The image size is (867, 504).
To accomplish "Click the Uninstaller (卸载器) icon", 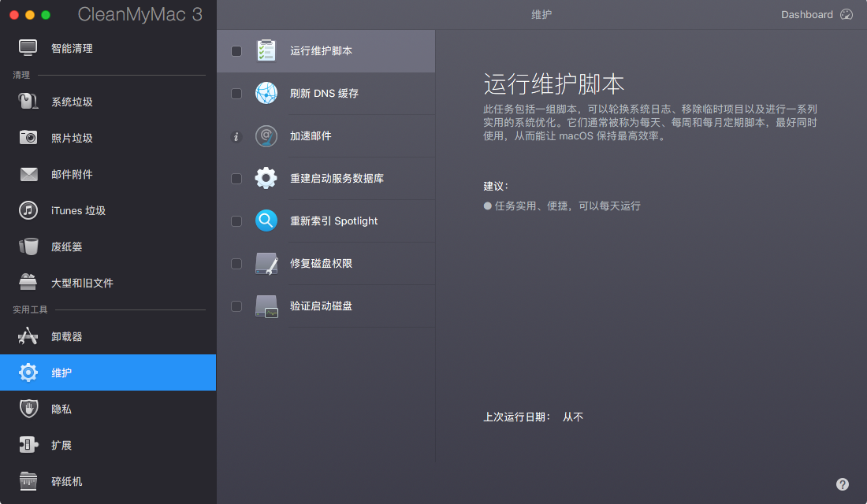I will click(28, 336).
